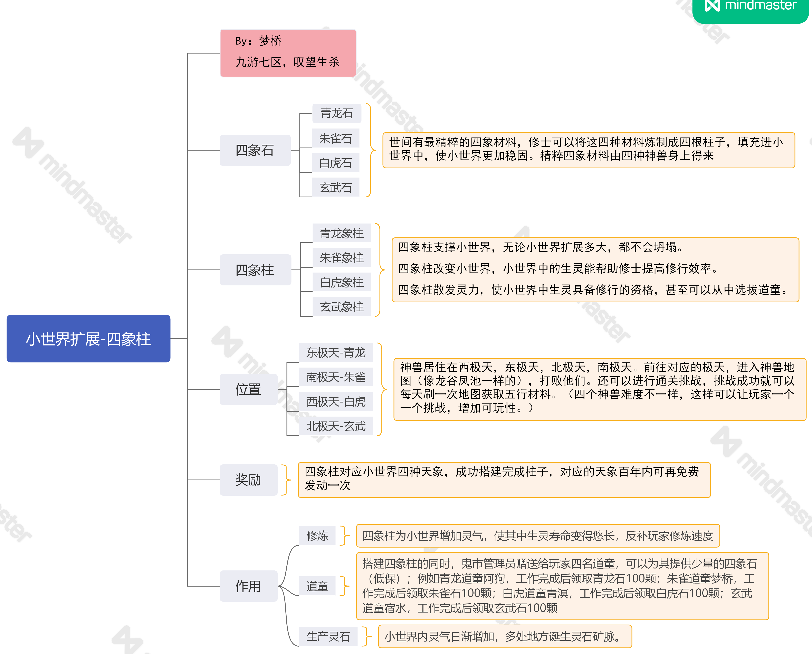Click the 道童 subtopic
Image resolution: width=812 pixels, height=654 pixels.
(x=317, y=586)
